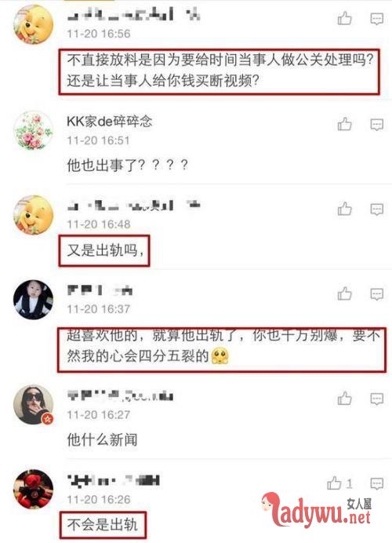Open KK家de碎碎念 username profile
Viewport: 392px width, 543px height.
(x=109, y=121)
